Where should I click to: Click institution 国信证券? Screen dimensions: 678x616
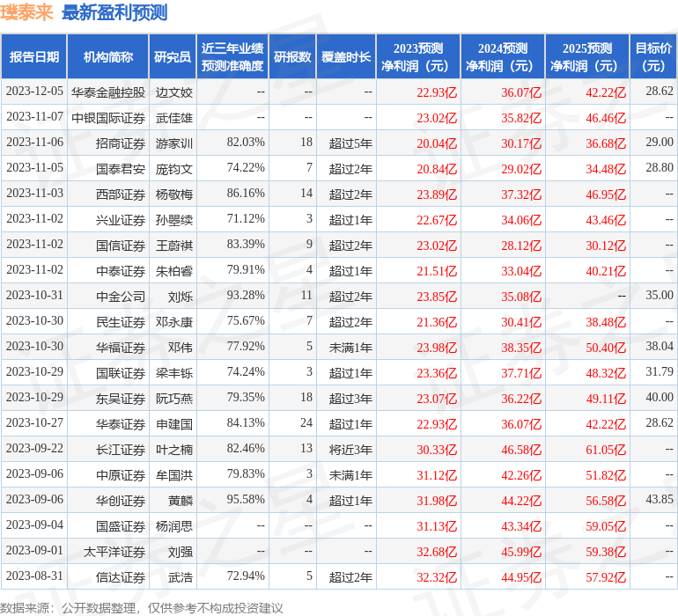(x=121, y=246)
